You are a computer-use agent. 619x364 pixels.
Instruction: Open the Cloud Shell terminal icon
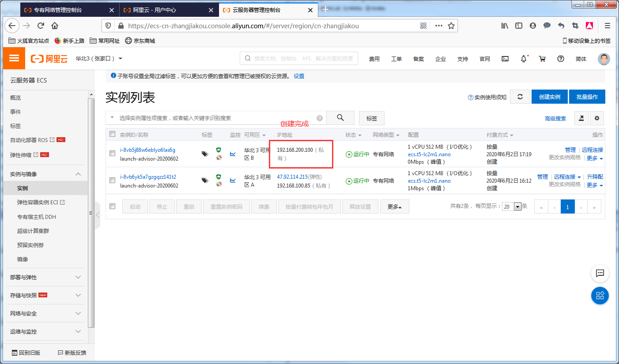point(505,58)
